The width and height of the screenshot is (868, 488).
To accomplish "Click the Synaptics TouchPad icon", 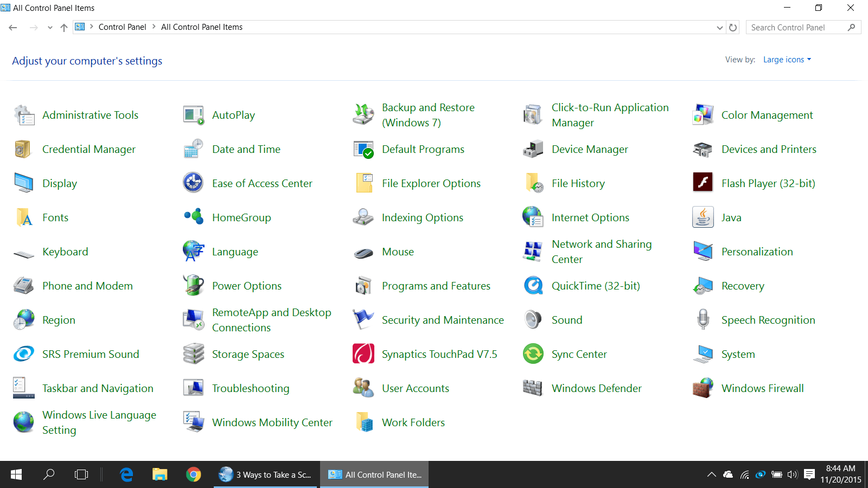I will (x=363, y=354).
